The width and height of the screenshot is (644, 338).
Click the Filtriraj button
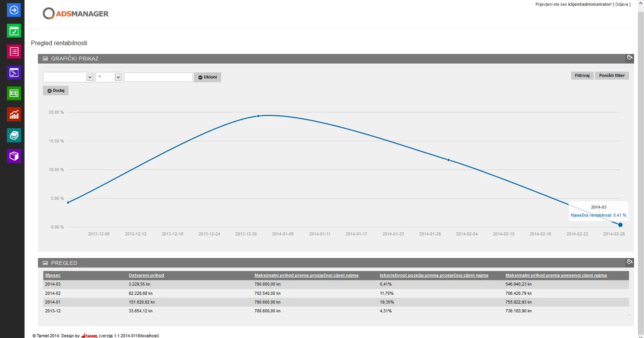[582, 76]
